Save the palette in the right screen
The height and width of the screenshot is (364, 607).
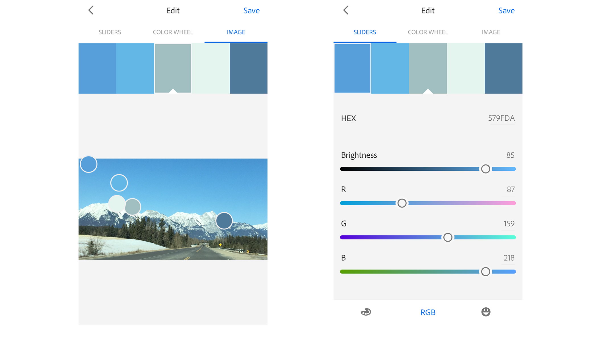[x=506, y=11]
